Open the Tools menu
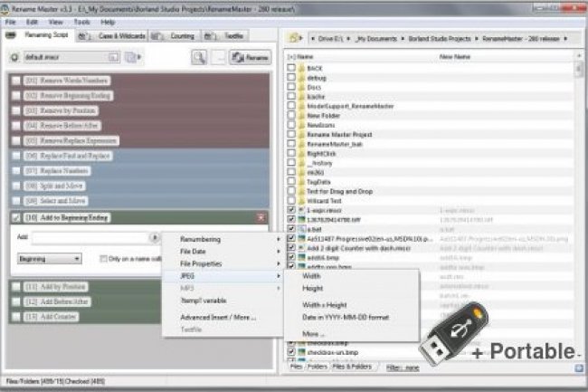 [x=81, y=22]
